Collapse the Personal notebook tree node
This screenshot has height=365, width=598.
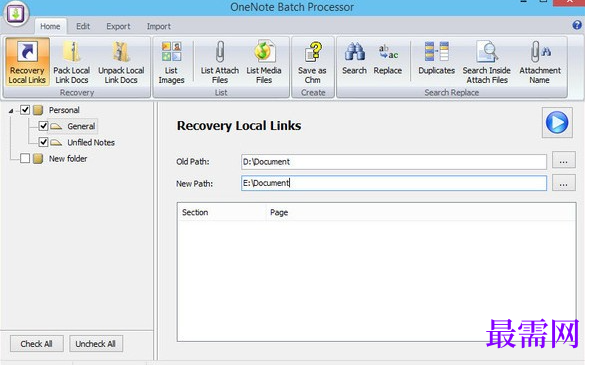pyautogui.click(x=11, y=111)
